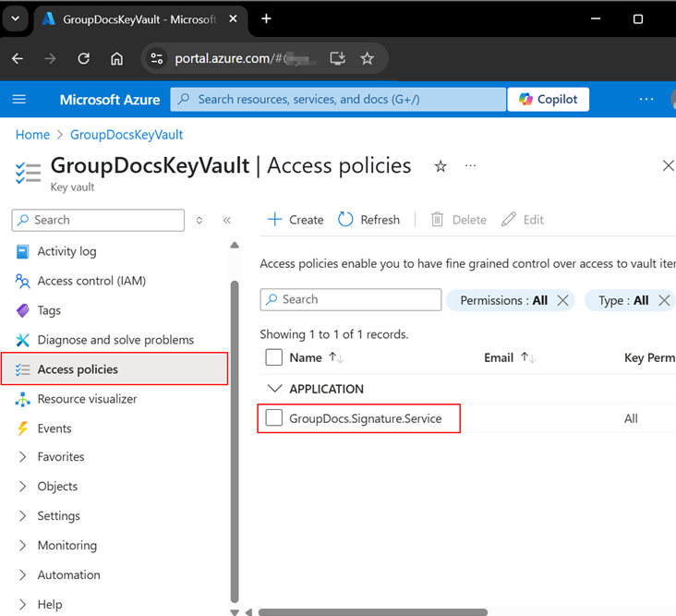The height and width of the screenshot is (616, 676).
Task: Toggle the select-all checkbox beside Name
Action: pos(274,357)
